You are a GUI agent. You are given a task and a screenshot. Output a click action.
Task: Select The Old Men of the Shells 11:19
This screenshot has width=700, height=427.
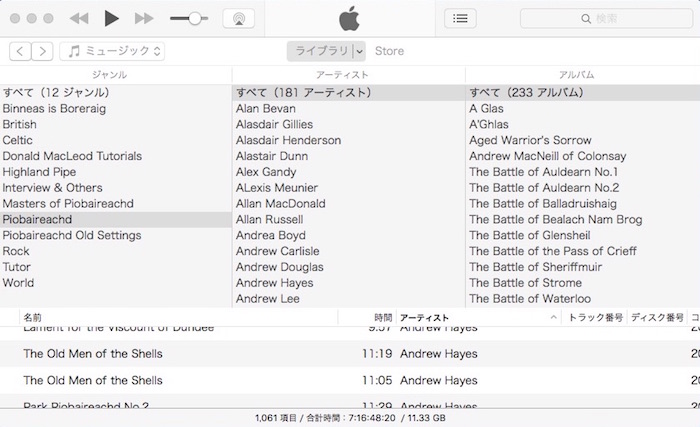(x=93, y=354)
